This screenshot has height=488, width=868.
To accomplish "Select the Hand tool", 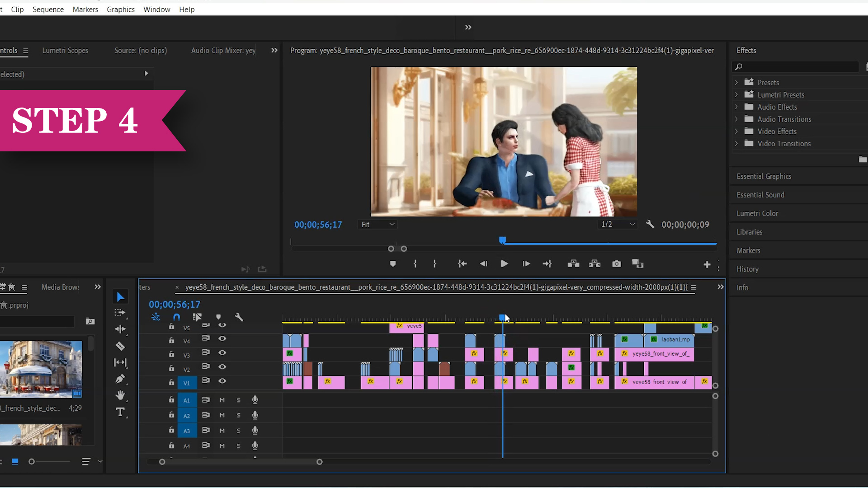I will 120,395.
